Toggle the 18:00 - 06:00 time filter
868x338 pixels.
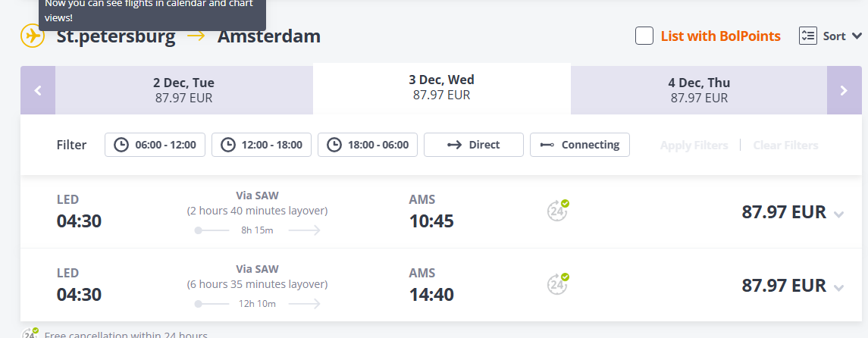(368, 145)
